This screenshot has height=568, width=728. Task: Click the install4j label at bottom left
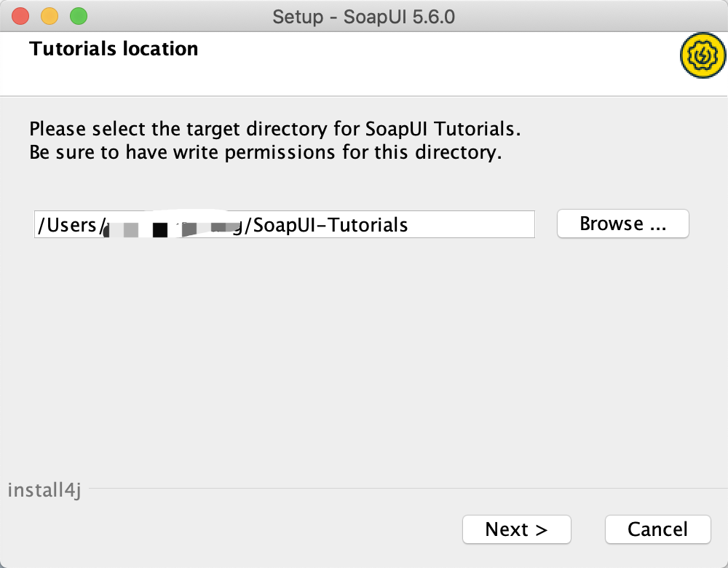tap(44, 490)
